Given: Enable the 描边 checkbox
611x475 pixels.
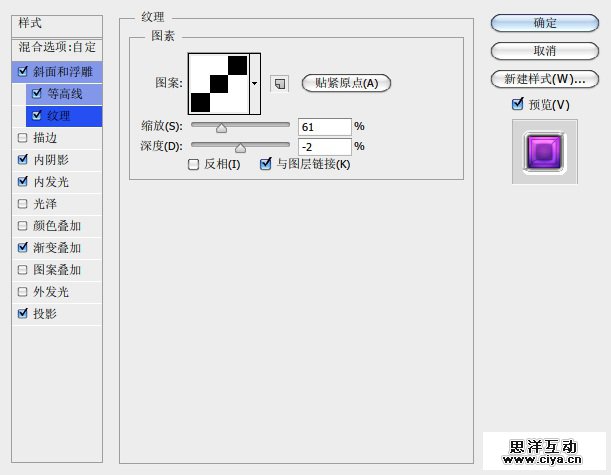Looking at the screenshot, I should [x=23, y=138].
